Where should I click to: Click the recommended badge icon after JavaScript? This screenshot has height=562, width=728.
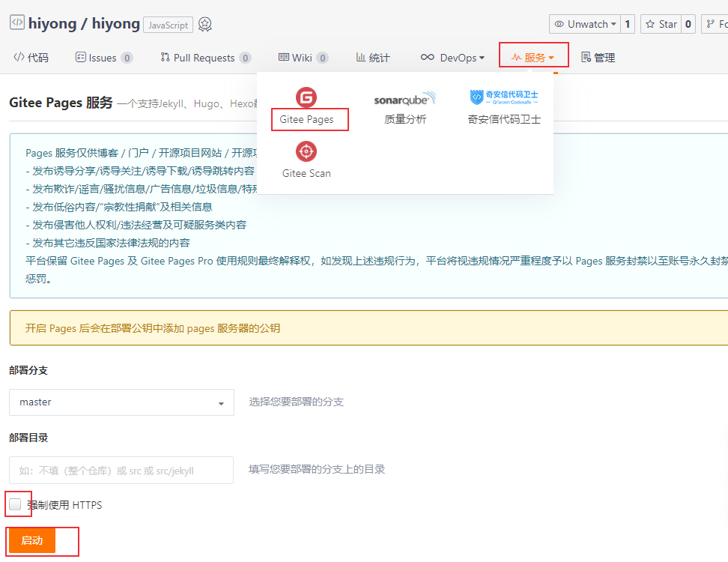pyautogui.click(x=205, y=24)
